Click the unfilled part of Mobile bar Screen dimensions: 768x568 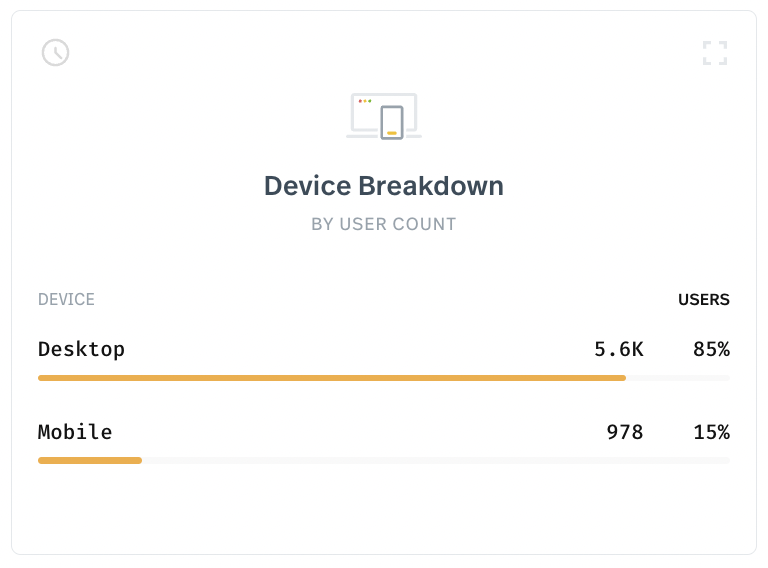tap(436, 460)
